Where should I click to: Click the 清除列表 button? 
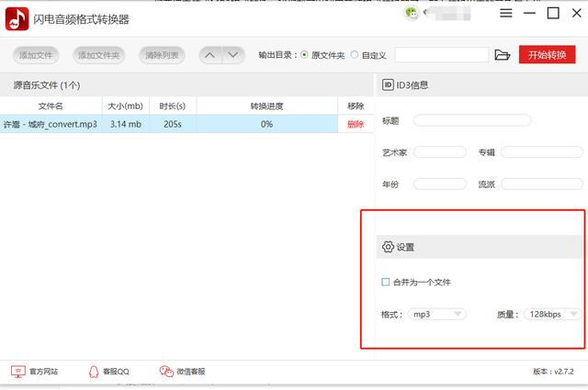point(162,55)
